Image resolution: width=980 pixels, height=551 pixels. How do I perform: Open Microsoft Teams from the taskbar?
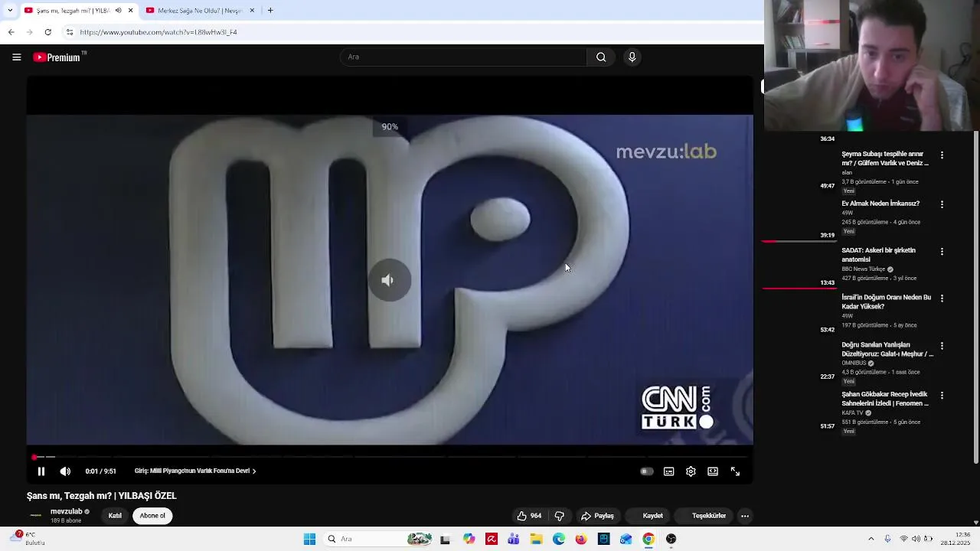coord(514,539)
